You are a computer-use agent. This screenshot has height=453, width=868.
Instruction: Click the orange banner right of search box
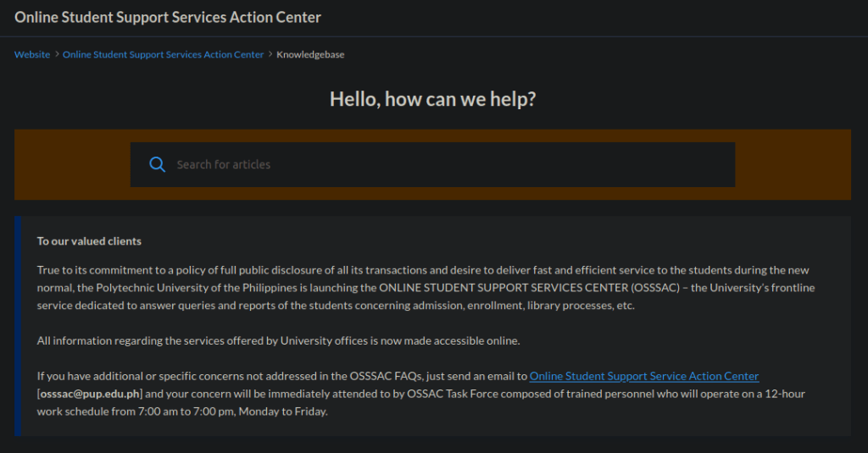[793, 164]
